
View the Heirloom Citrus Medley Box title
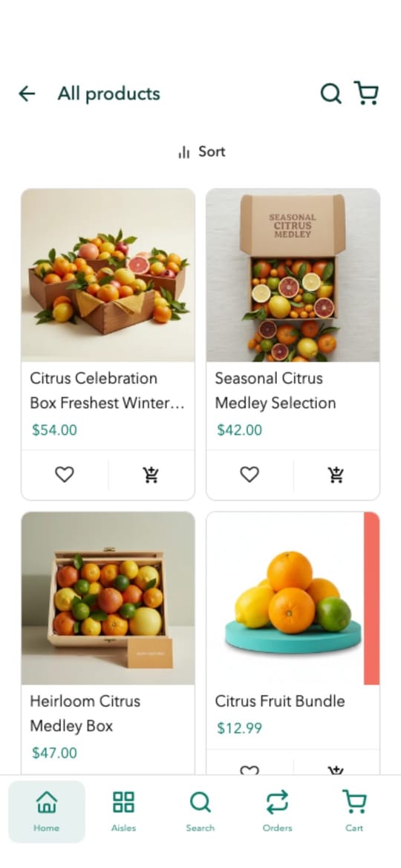point(85,713)
